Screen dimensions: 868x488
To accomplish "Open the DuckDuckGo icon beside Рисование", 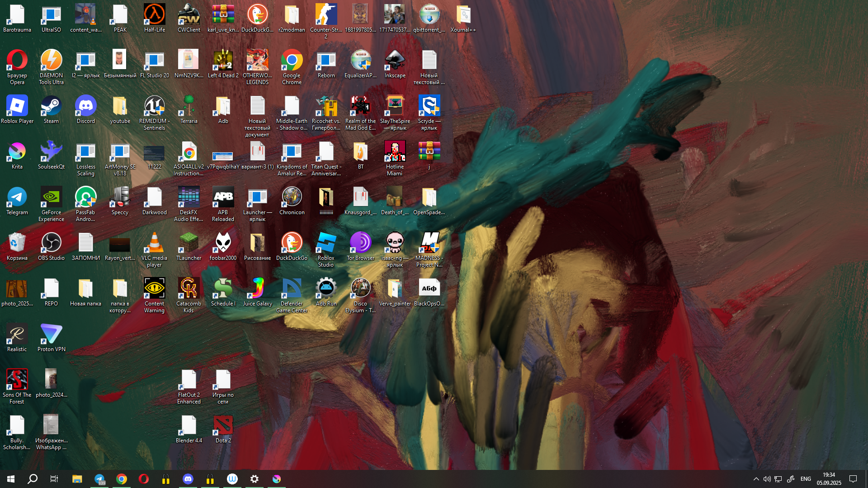I will tap(292, 247).
